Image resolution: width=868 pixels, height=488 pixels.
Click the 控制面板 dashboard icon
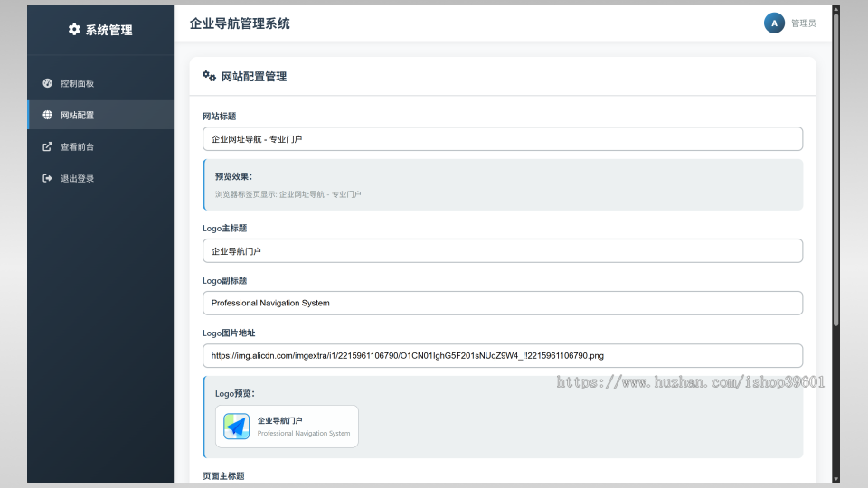(x=48, y=83)
